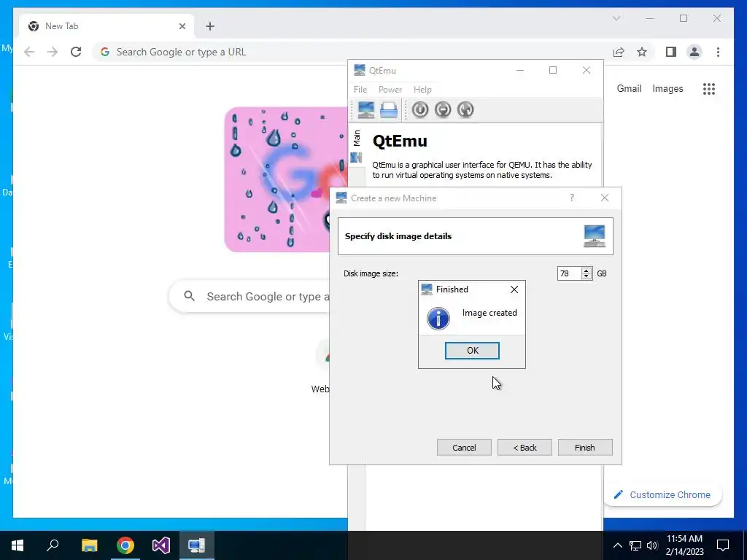Click the taskbar clock showing 11:54 AM
Image resolution: width=747 pixels, height=560 pixels.
[684, 545]
